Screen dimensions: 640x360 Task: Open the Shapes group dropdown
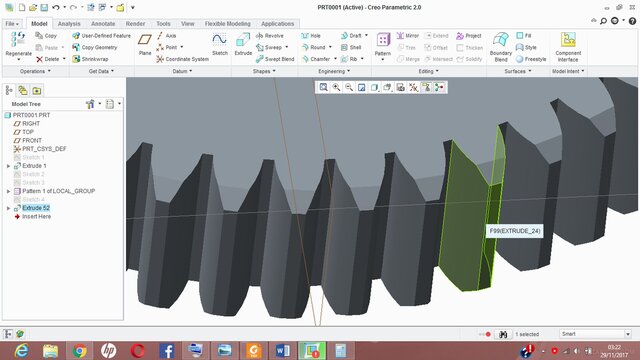pyautogui.click(x=264, y=71)
